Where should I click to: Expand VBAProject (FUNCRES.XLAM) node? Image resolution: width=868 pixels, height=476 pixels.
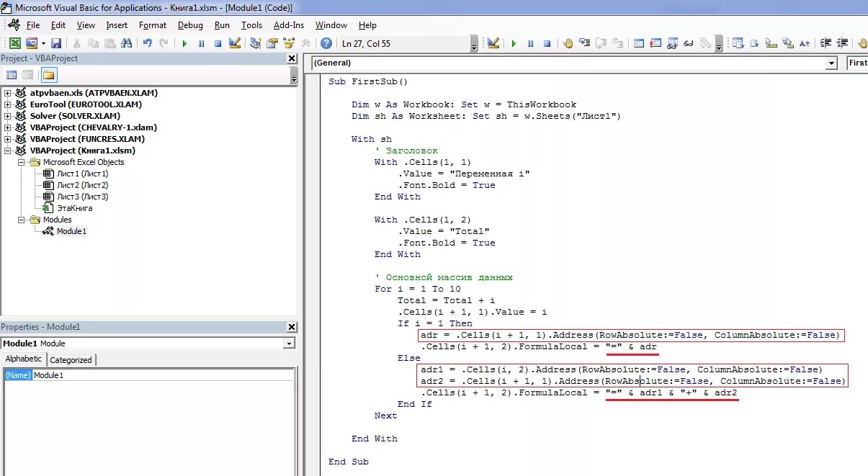tap(8, 139)
